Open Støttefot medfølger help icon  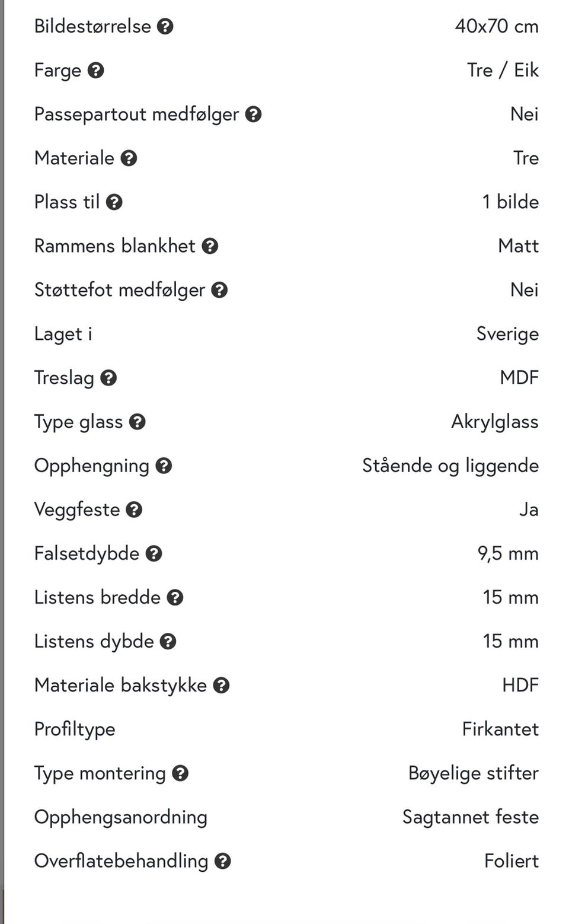(x=219, y=290)
